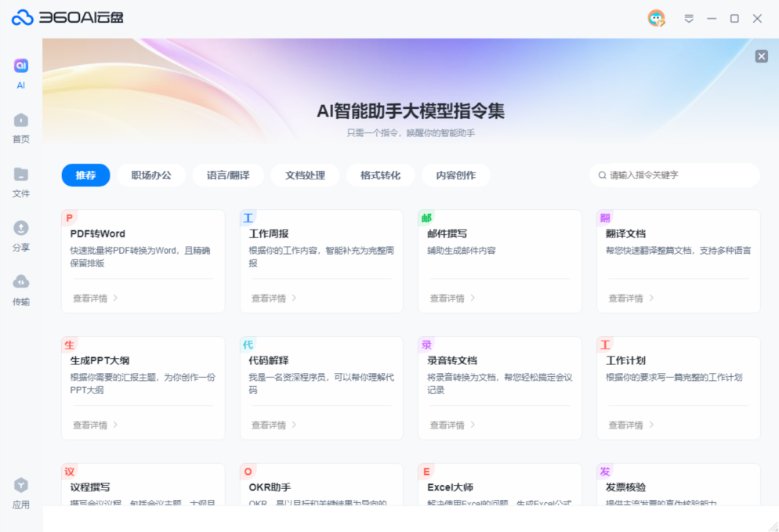Click the 发 badge on 发票核验 card
779x532 pixels.
click(604, 472)
